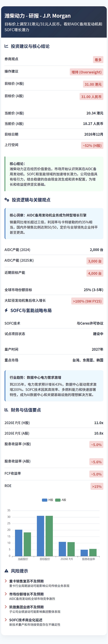Screen dimensions: 108x644
Task: Click the warning triangle icon beside 风险提示
Action: click(6, 571)
